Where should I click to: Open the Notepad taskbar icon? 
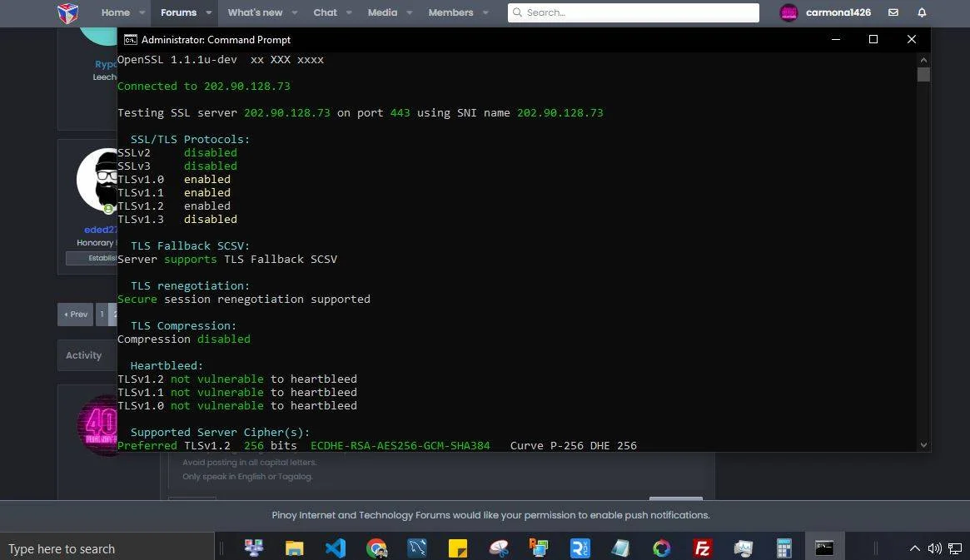[620, 548]
